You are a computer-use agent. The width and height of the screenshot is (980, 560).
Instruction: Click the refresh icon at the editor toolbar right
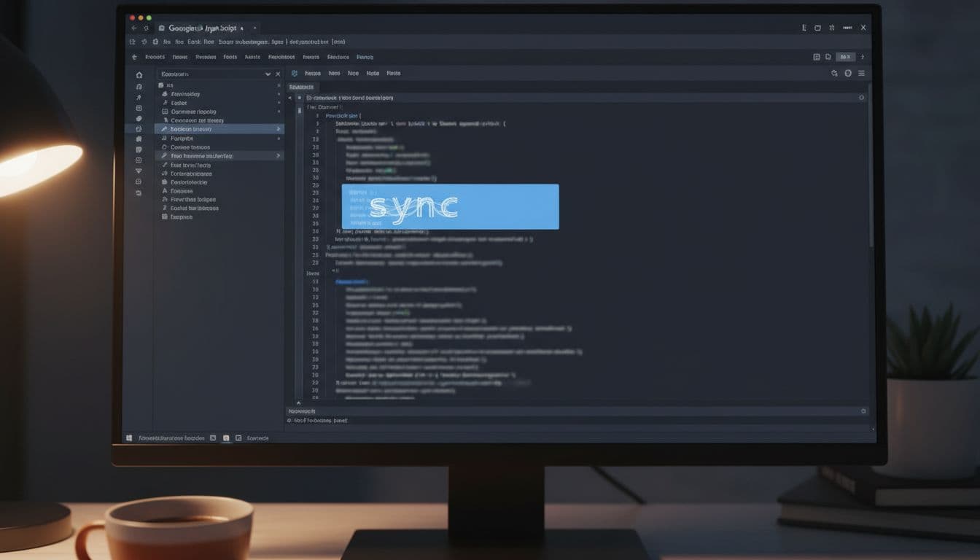coord(833,73)
